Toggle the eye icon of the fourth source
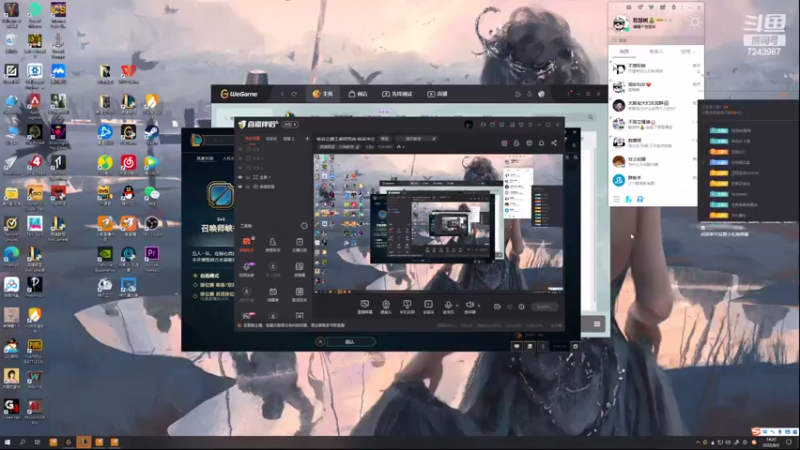Image resolution: width=800 pixels, height=450 pixels. pos(240,177)
